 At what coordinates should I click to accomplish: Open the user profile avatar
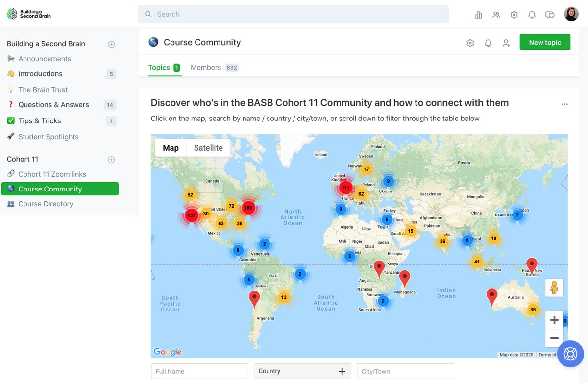pyautogui.click(x=571, y=14)
